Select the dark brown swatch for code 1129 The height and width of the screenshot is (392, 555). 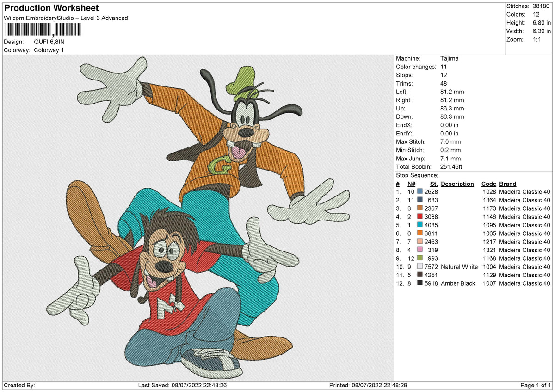tap(420, 275)
